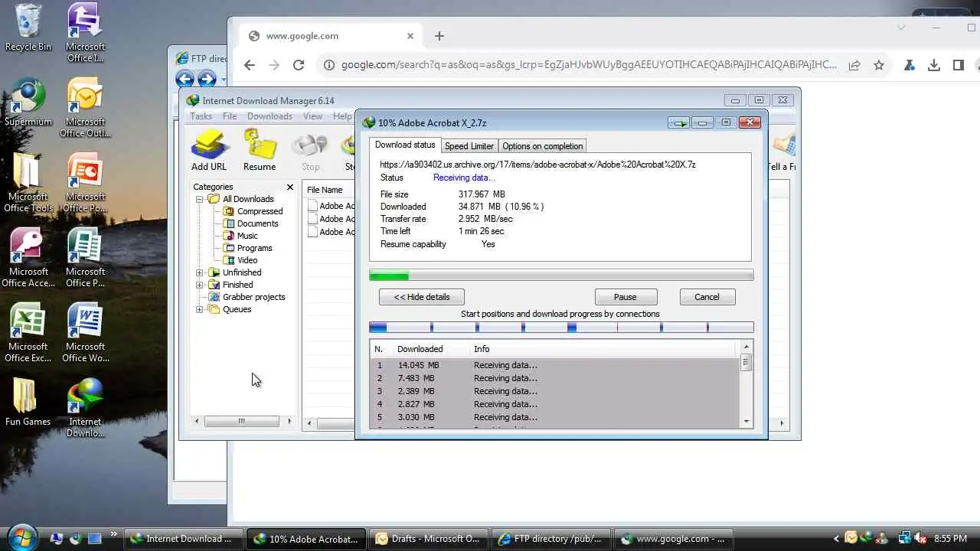Click the browser reload icon
980x551 pixels.
[299, 65]
